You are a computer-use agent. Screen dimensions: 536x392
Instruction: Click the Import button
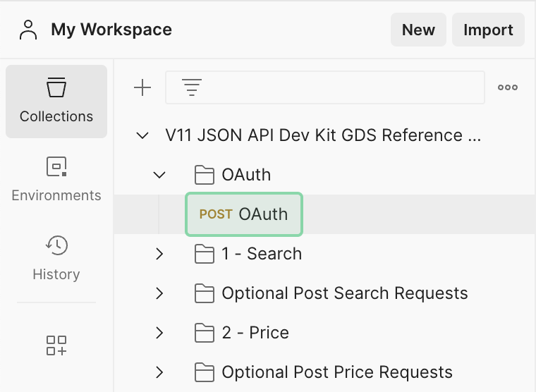point(488,30)
